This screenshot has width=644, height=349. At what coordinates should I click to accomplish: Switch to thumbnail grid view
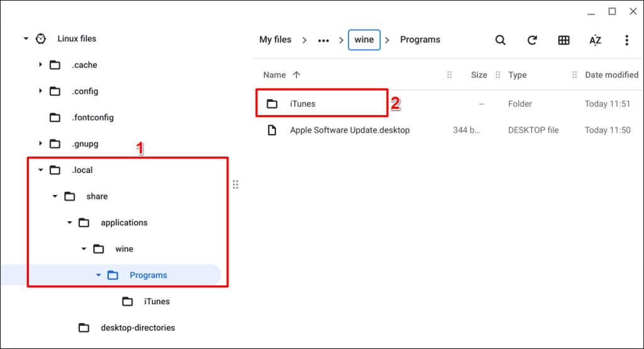563,40
